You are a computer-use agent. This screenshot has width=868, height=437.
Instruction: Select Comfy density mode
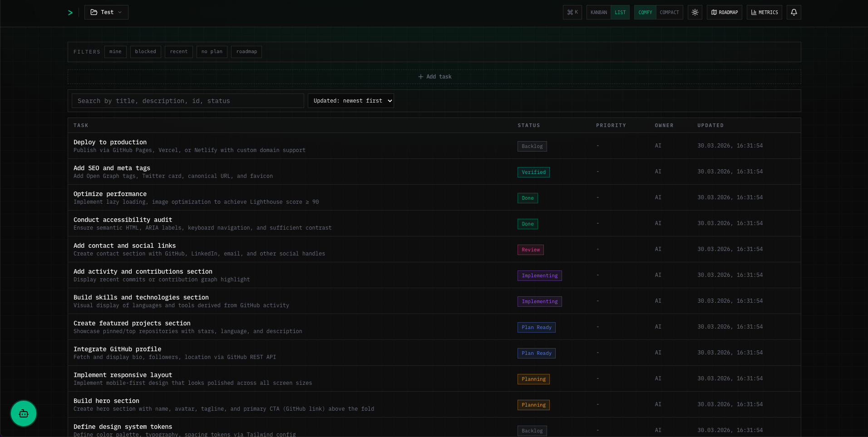pyautogui.click(x=645, y=12)
